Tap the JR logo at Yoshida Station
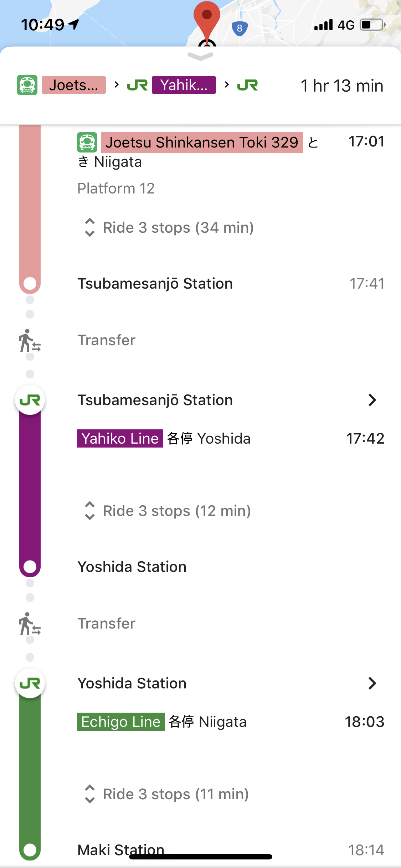Image resolution: width=401 pixels, height=868 pixels. point(30,683)
